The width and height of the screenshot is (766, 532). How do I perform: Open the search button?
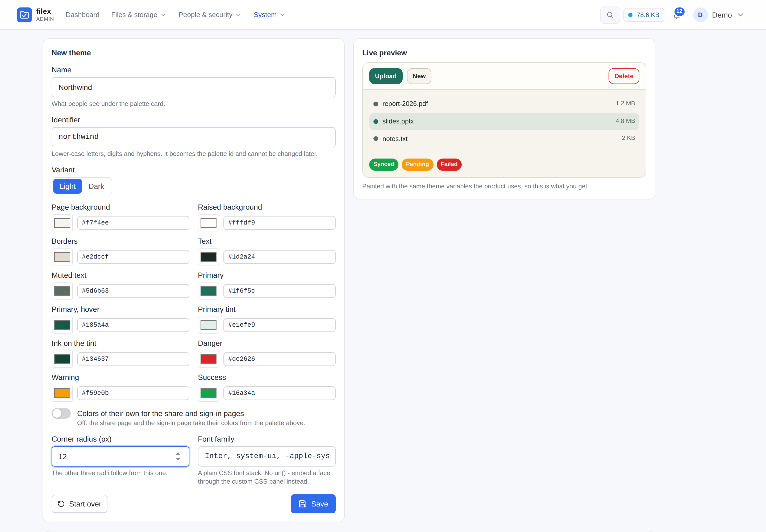tap(610, 15)
